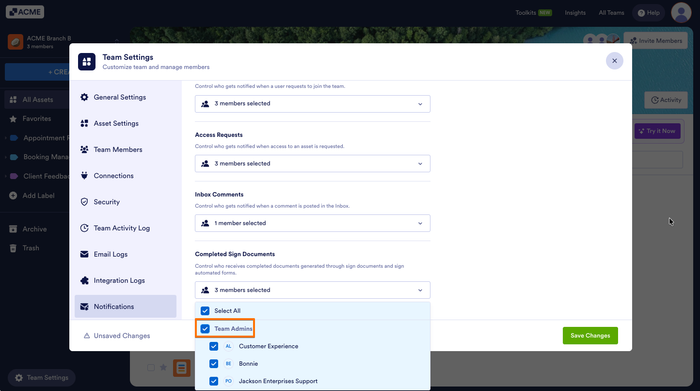Open All Teams link

coord(611,13)
